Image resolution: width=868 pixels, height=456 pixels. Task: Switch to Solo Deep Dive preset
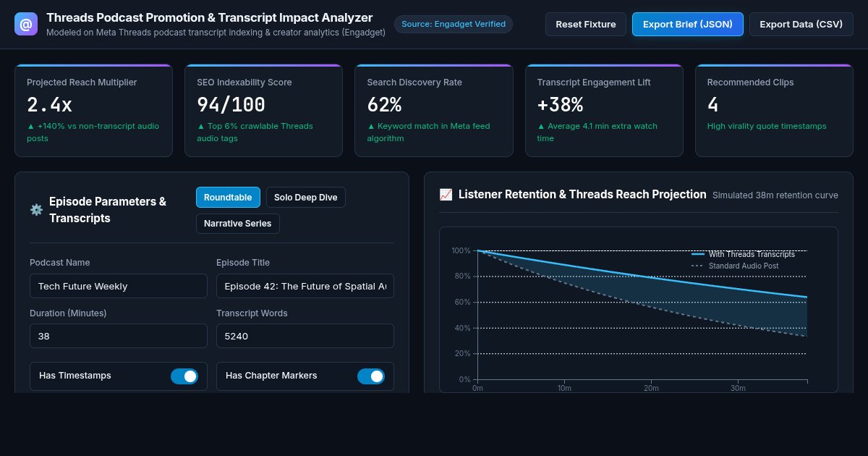click(306, 198)
